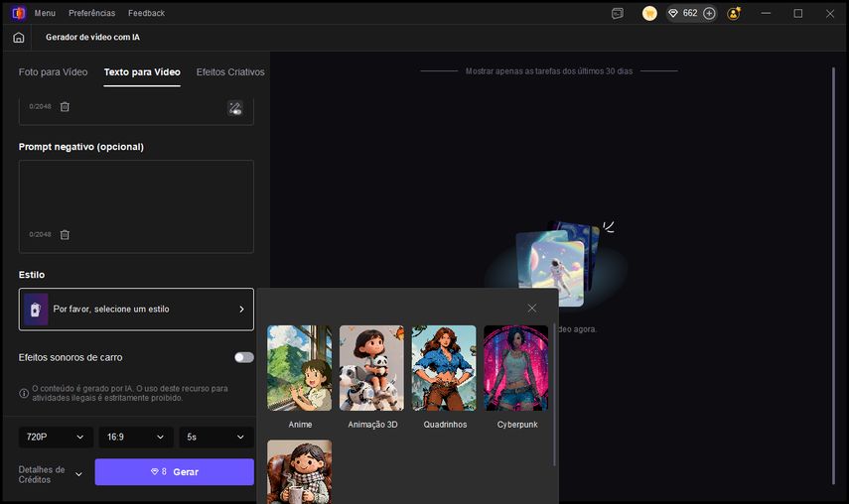Expand Detalhes de Créditos
Screen dimensions: 849x504
pos(51,475)
